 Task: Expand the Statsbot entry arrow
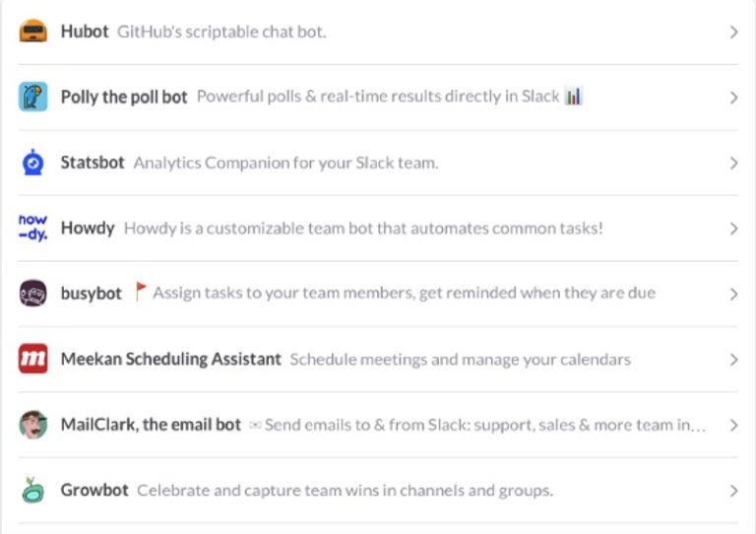[733, 164]
